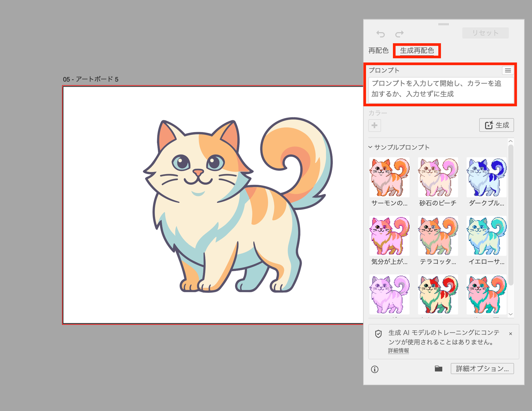532x411 pixels.
Task: Select the cat illustration on the artboard
Action: coord(238,205)
